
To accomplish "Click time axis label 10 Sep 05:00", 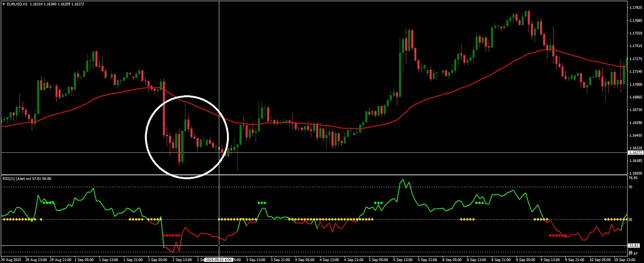I will pos(600,260).
